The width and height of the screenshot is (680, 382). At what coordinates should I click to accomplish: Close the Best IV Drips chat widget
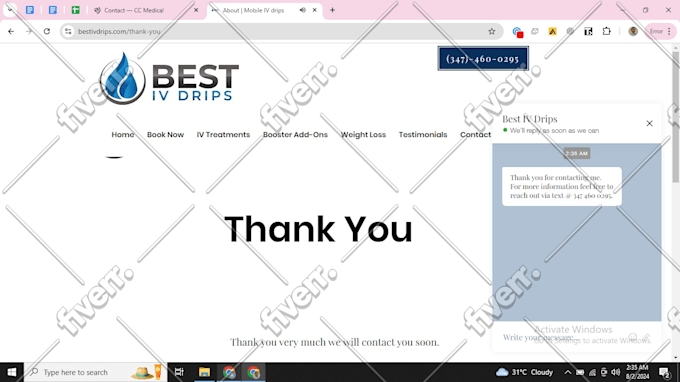[x=649, y=124]
